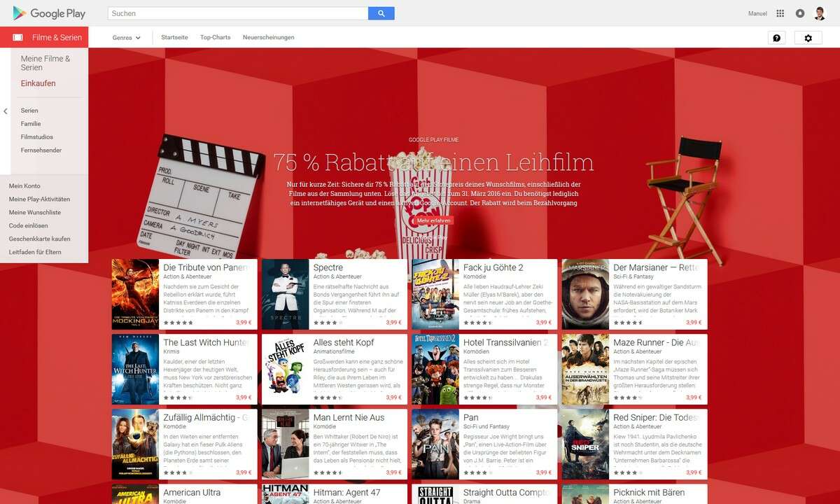This screenshot has width=840, height=504.
Task: Open the Der Marsianer poster
Action: [585, 294]
